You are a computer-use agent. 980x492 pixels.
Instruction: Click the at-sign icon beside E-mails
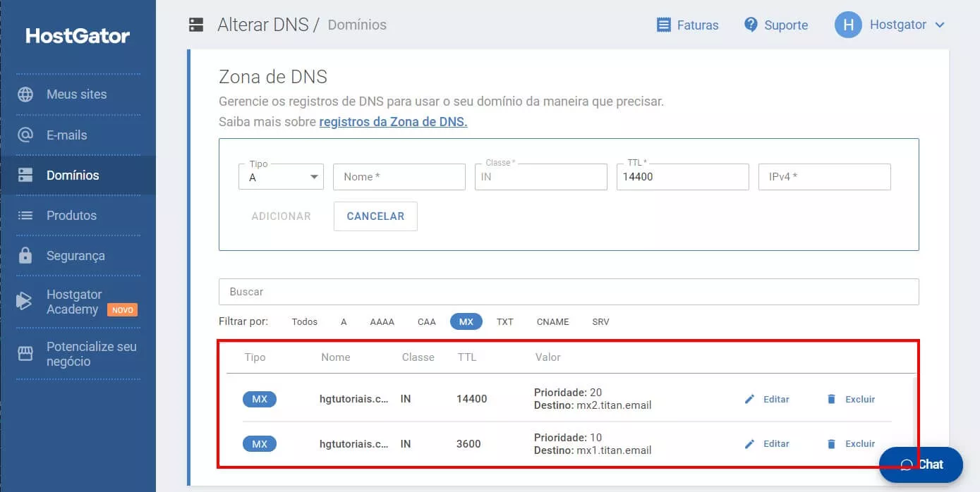coord(25,135)
